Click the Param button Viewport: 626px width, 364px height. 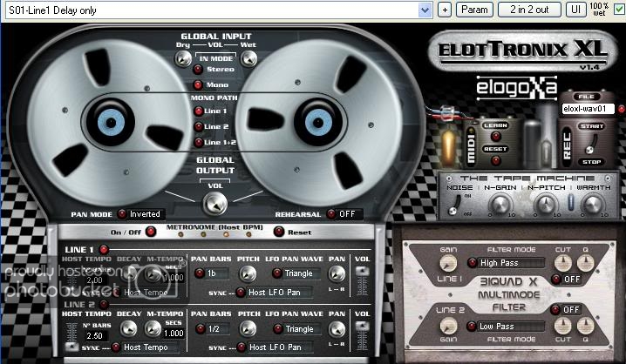[x=474, y=10]
